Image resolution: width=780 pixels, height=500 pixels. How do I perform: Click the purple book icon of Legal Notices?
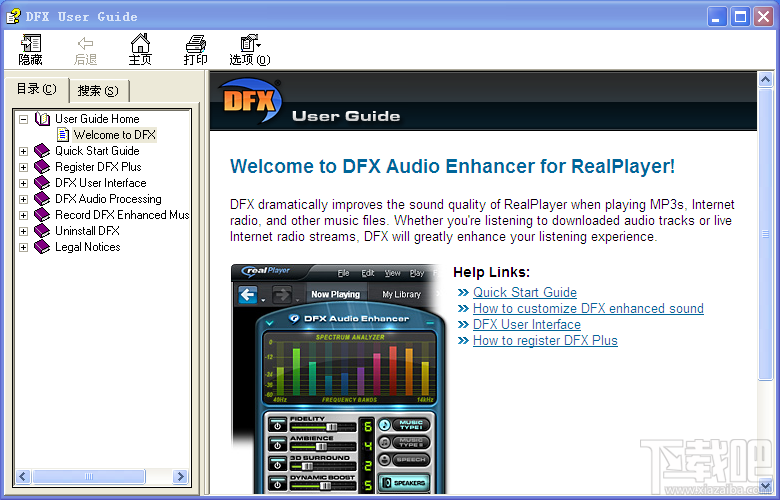pyautogui.click(x=42, y=247)
